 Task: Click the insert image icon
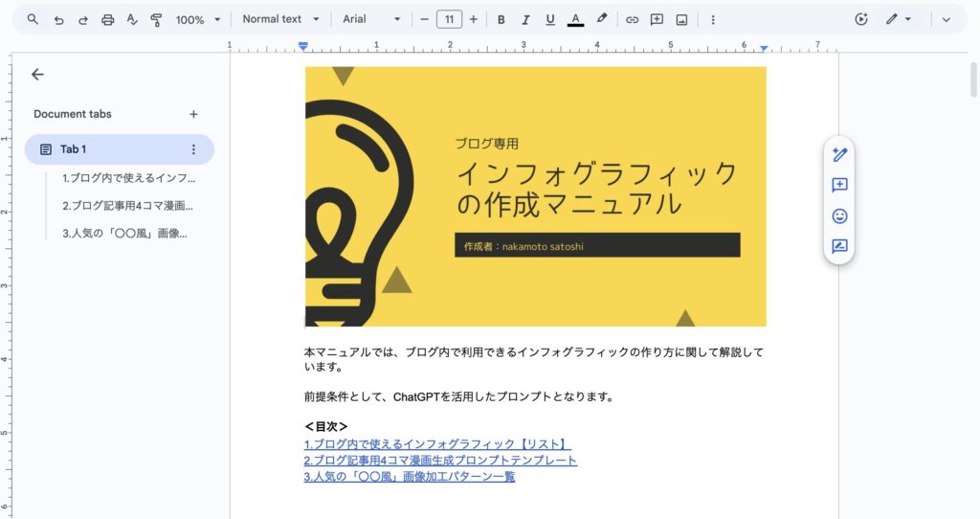pyautogui.click(x=681, y=19)
